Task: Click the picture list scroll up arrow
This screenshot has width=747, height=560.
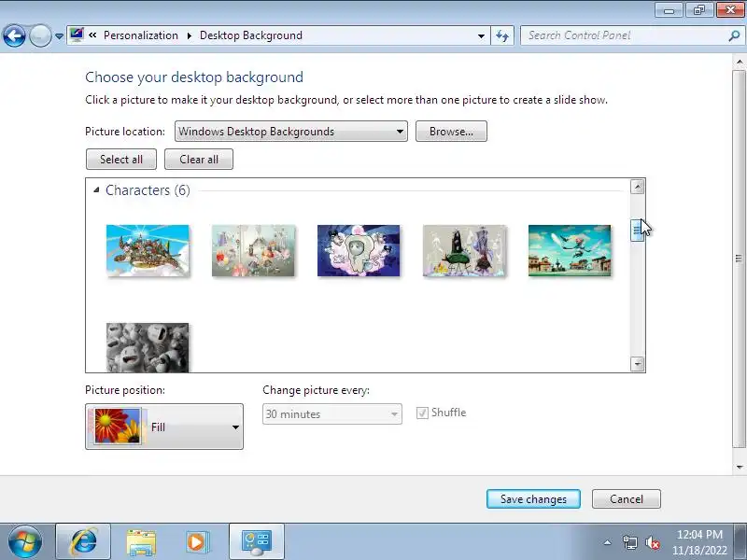Action: (638, 187)
